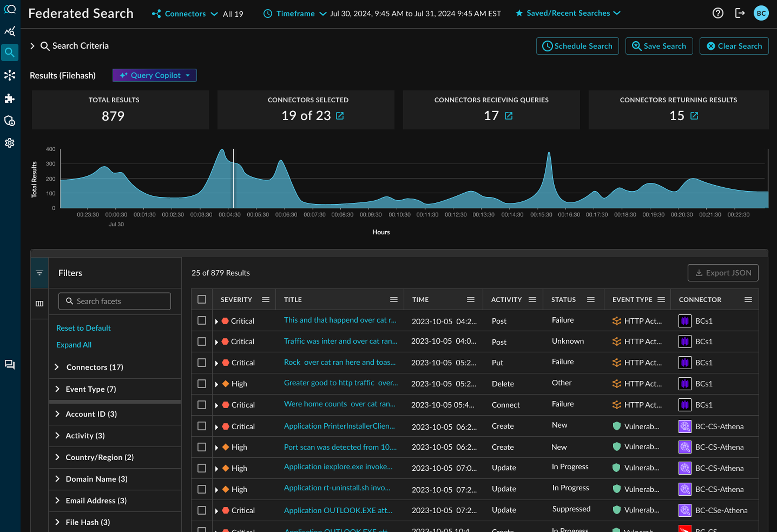The image size is (777, 532).
Task: Click the Clear Search button
Action: pos(734,46)
